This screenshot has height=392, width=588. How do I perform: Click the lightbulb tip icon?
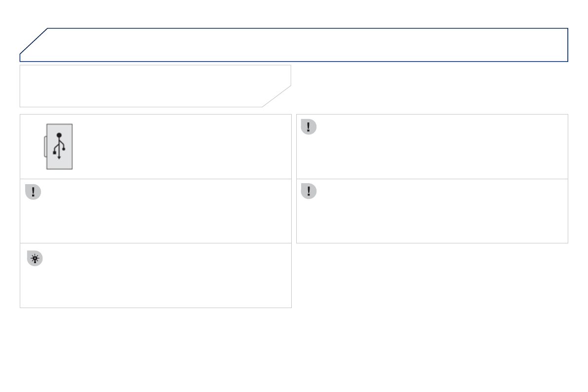pyautogui.click(x=35, y=258)
